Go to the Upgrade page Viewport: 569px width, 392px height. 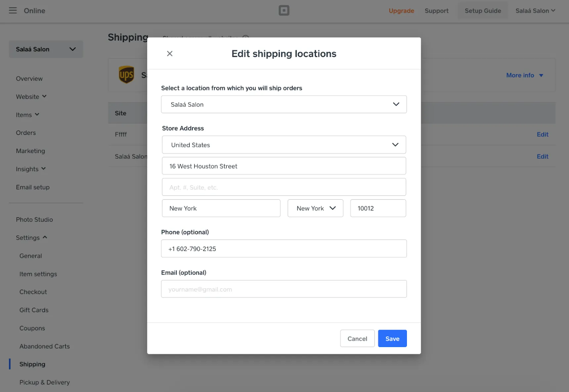coord(401,11)
